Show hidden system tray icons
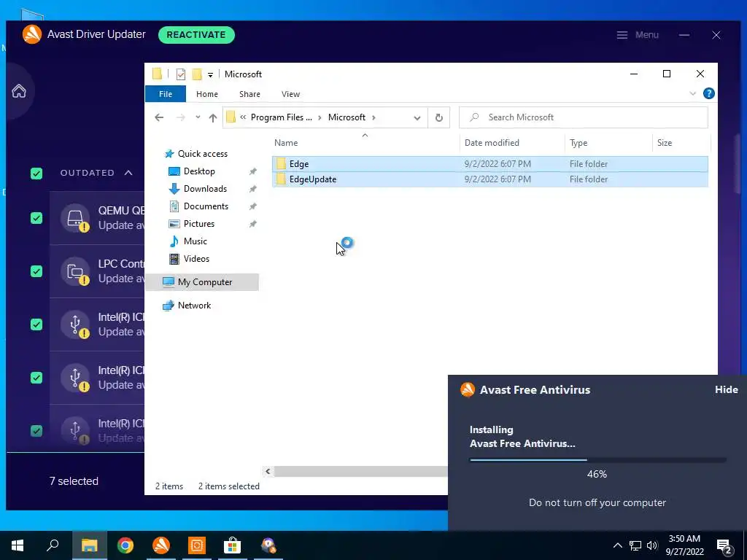747x560 pixels. coord(617,545)
